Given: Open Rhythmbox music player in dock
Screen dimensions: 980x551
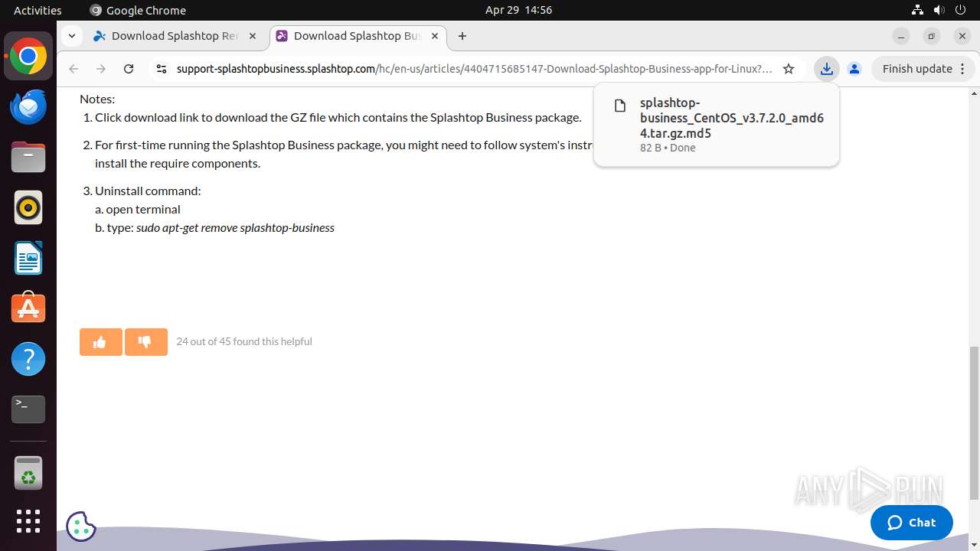Looking at the screenshot, I should (x=28, y=207).
